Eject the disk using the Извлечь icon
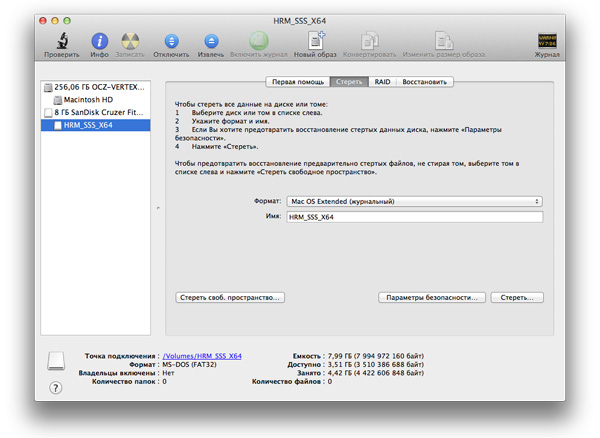This screenshot has width=600, height=438. pos(212,42)
